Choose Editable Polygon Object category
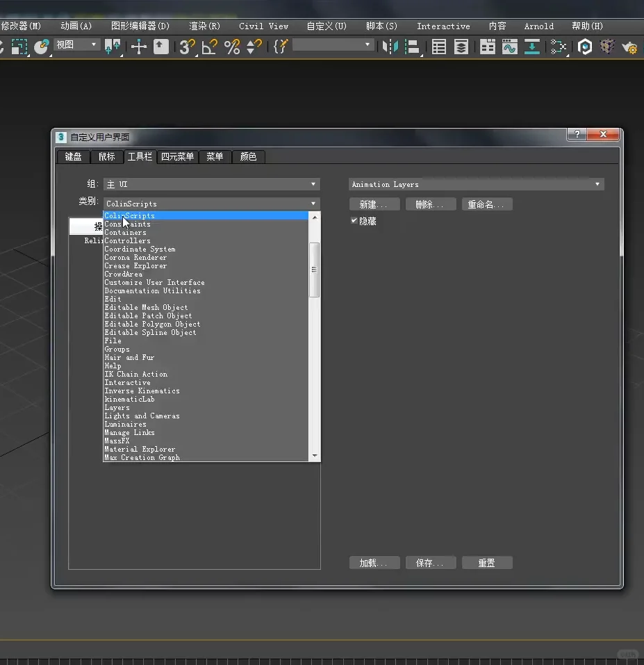Image resolution: width=644 pixels, height=665 pixels. coord(152,324)
